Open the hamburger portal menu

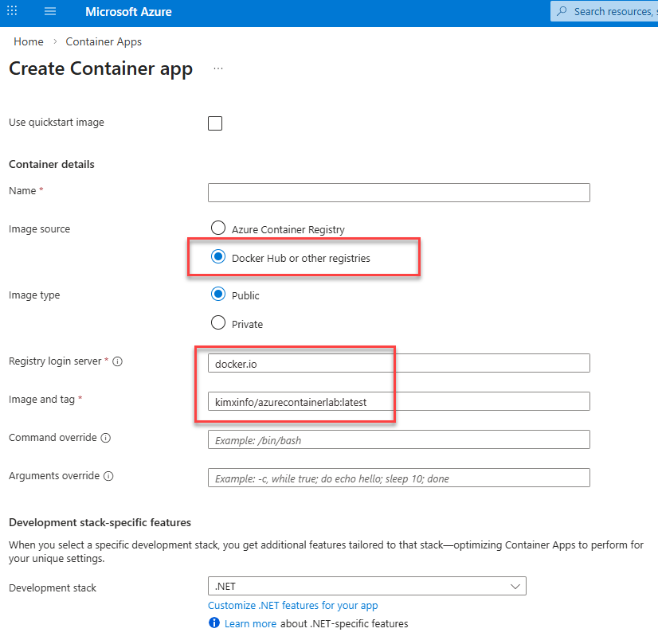pyautogui.click(x=50, y=11)
